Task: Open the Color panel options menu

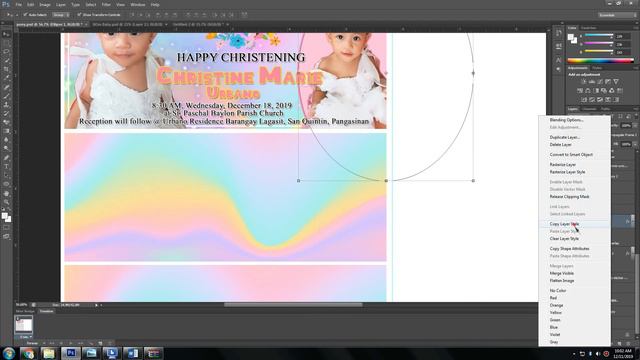Action: (635, 28)
